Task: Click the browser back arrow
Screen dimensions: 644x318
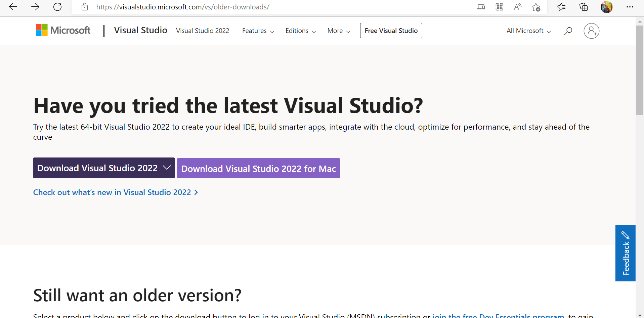Action: [13, 7]
